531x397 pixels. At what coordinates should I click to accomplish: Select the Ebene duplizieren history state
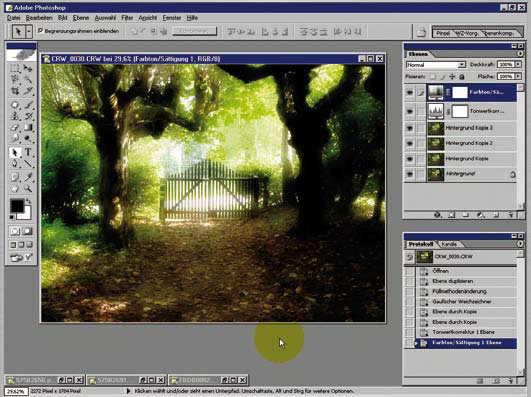coord(452,281)
